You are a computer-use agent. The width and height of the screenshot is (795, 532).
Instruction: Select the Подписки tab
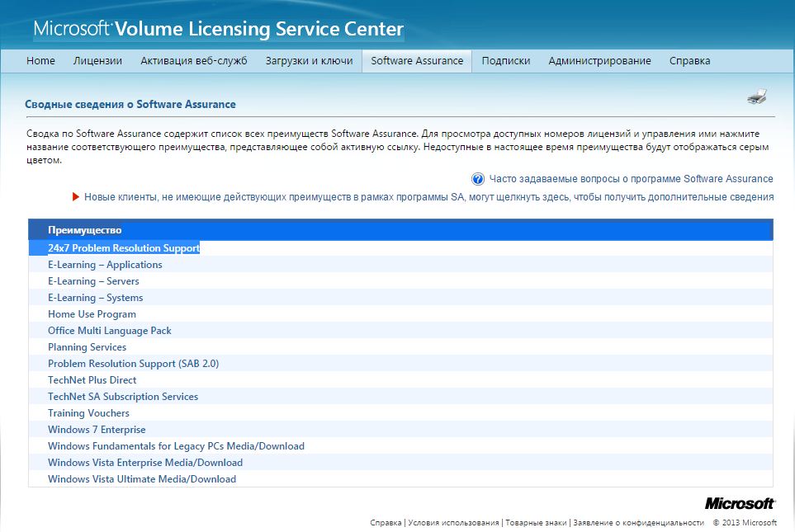(x=505, y=61)
